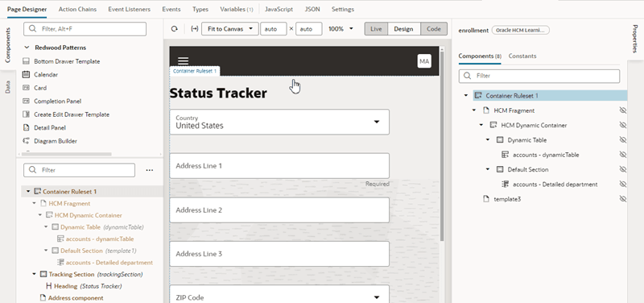Open the Types tab
The height and width of the screenshot is (303, 644).
point(200,9)
